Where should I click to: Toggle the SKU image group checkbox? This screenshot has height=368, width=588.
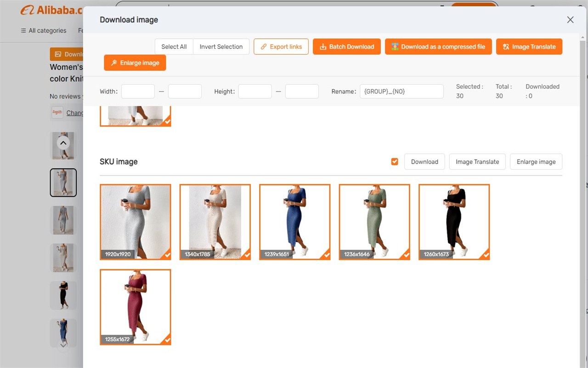pos(395,161)
